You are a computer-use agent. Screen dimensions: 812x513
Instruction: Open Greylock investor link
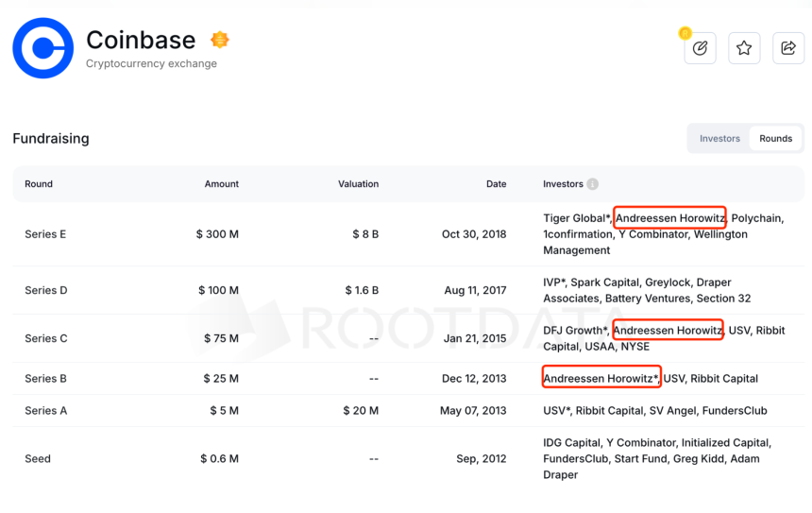(668, 282)
